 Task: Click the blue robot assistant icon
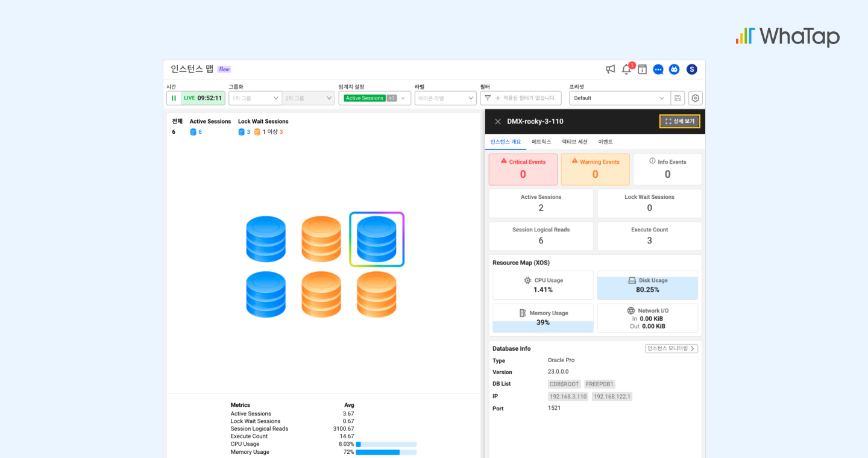tap(674, 69)
